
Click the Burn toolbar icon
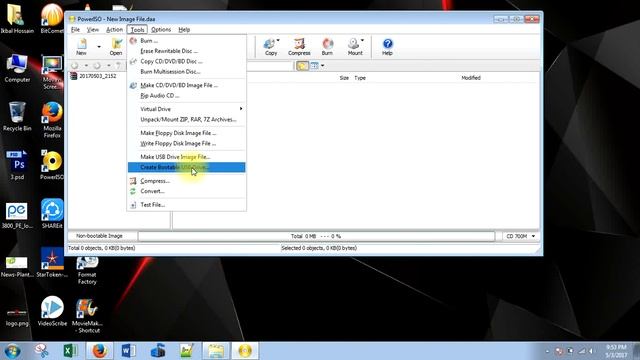pos(327,47)
